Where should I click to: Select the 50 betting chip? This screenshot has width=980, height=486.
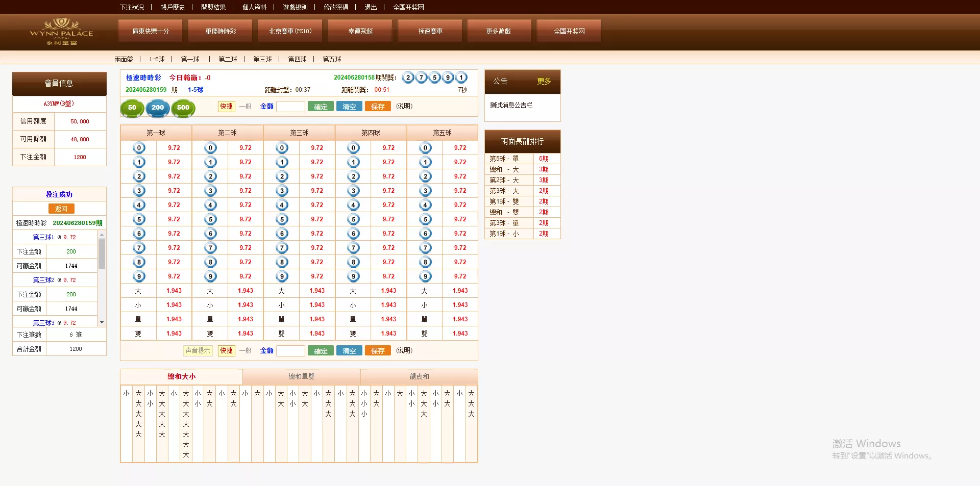(x=132, y=108)
